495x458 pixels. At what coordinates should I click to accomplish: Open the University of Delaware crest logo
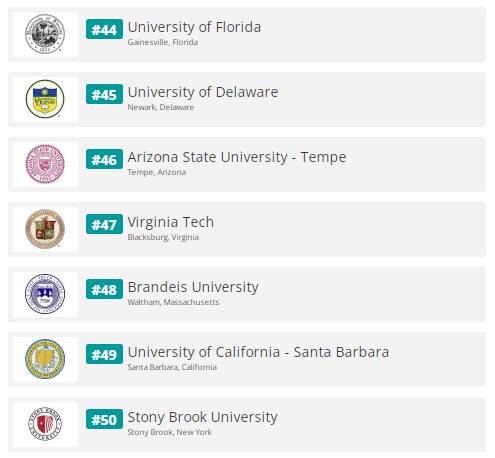click(x=45, y=99)
